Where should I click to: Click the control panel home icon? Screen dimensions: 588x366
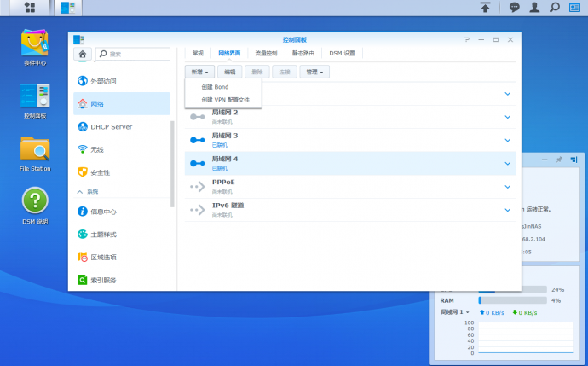coord(82,54)
